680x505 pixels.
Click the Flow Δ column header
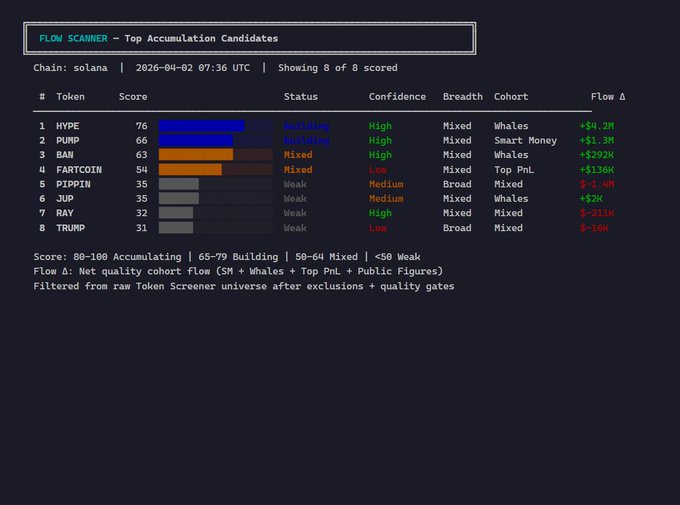pyautogui.click(x=608, y=97)
